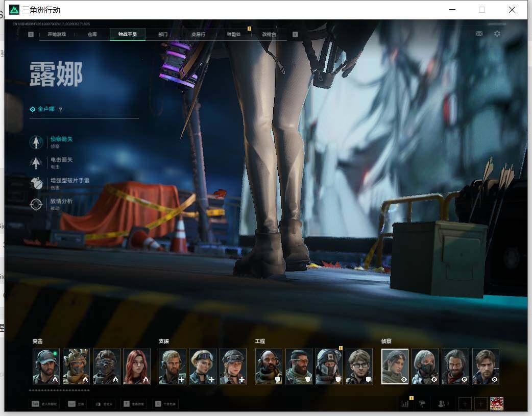
Task: Select older bearded recon operator
Action: click(x=455, y=366)
